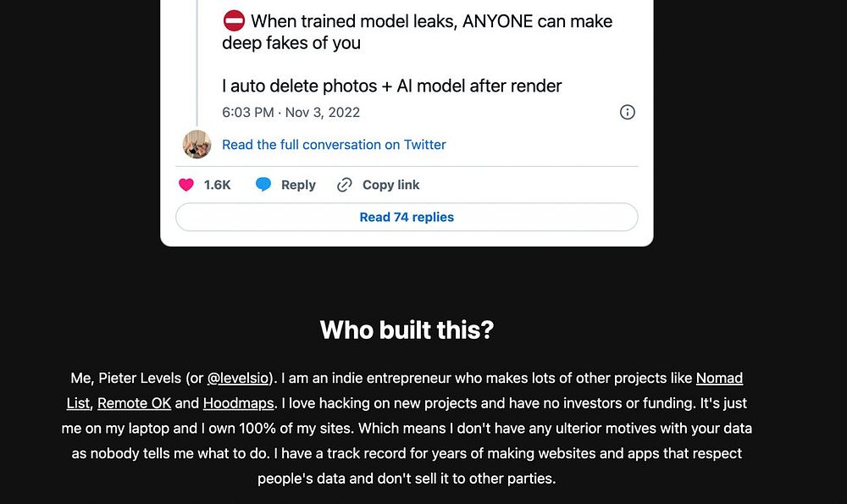Click the info circle icon on the tweet
The image size is (847, 504).
pos(628,112)
